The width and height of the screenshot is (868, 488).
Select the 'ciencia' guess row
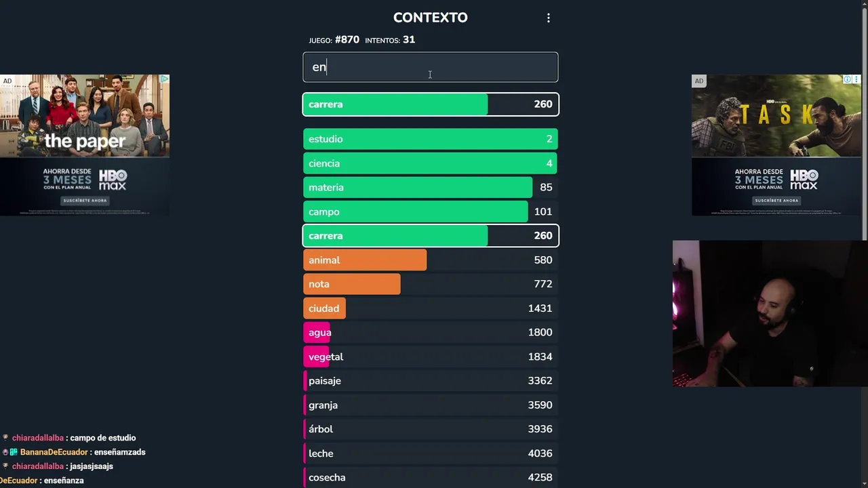point(431,163)
